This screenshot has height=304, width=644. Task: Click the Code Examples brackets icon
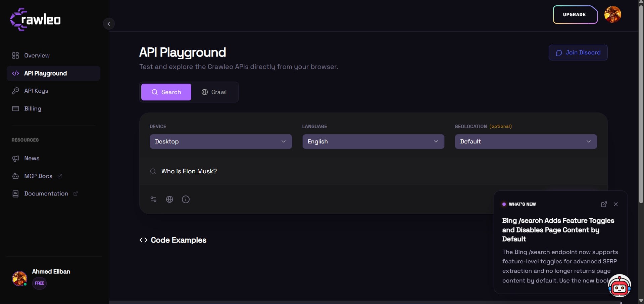tap(143, 240)
